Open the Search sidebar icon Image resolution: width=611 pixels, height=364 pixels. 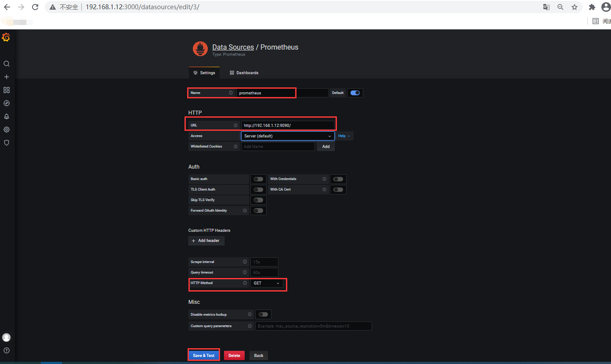tap(6, 64)
